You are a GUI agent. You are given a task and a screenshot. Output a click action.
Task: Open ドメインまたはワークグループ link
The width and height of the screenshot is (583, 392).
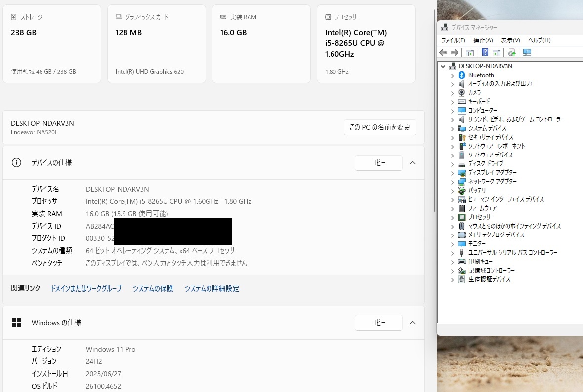(86, 289)
